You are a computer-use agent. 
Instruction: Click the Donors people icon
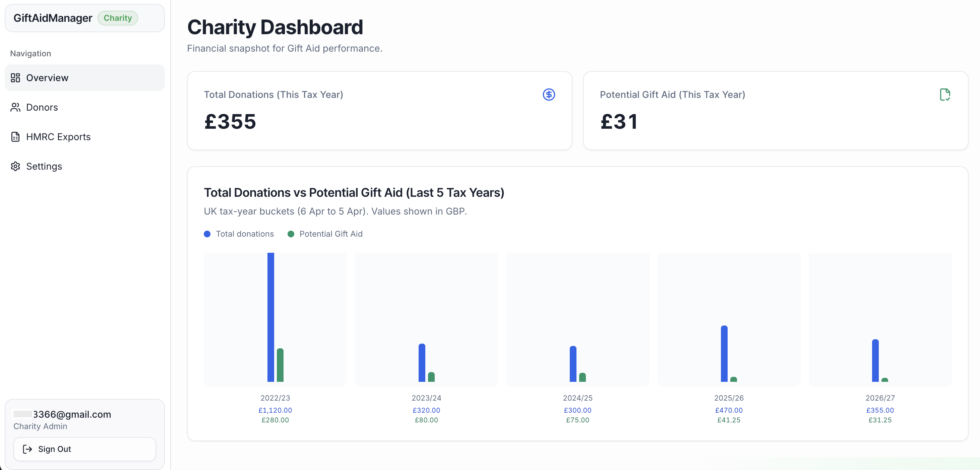point(16,107)
